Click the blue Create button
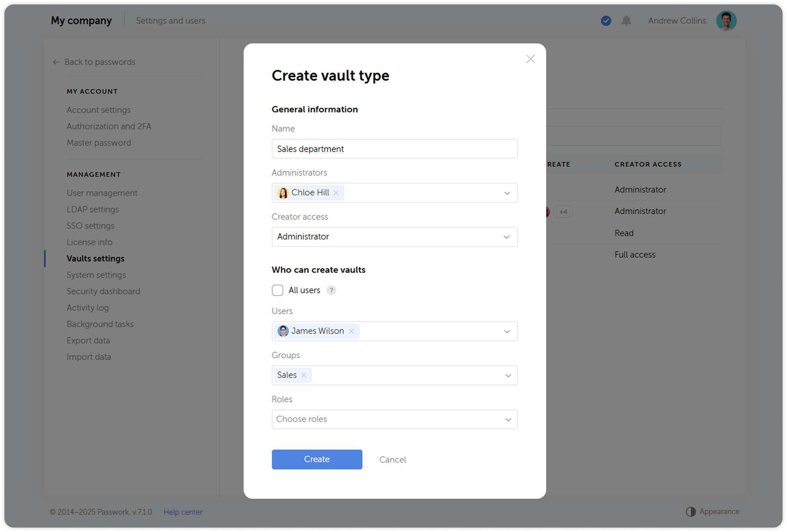This screenshot has height=532, width=787. [x=317, y=459]
